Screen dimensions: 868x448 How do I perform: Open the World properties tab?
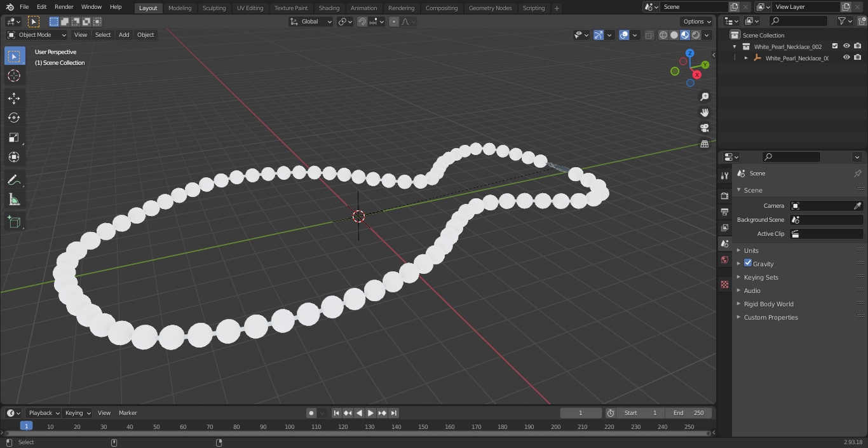[724, 259]
